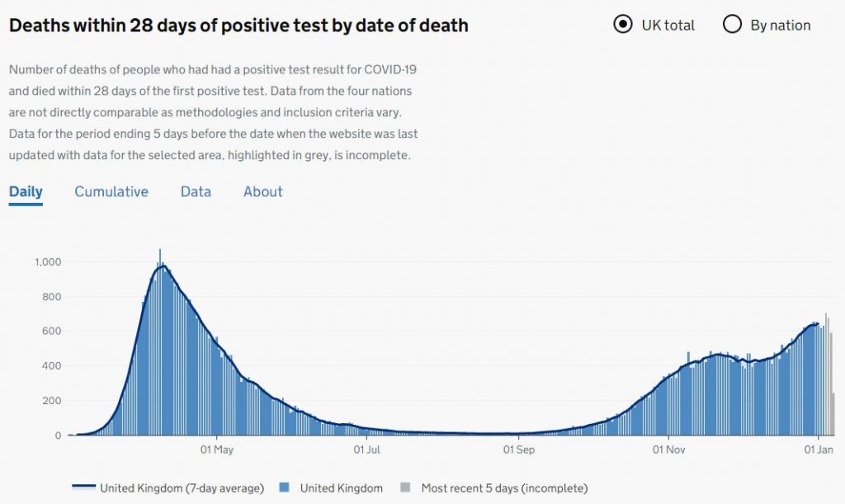
Task: Click the grey incomplete-days legend square
Action: click(x=405, y=488)
